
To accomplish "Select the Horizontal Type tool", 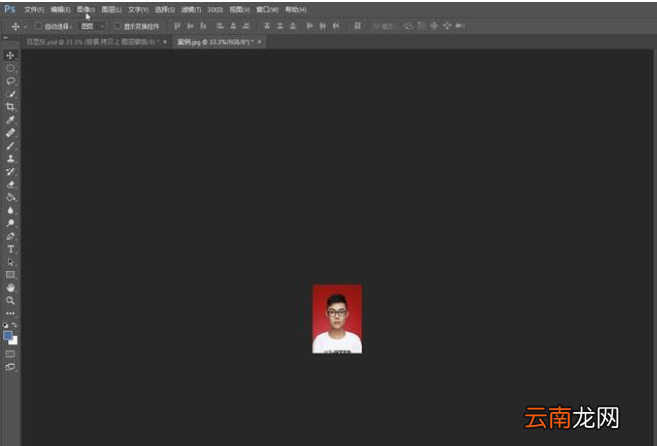I will click(10, 249).
